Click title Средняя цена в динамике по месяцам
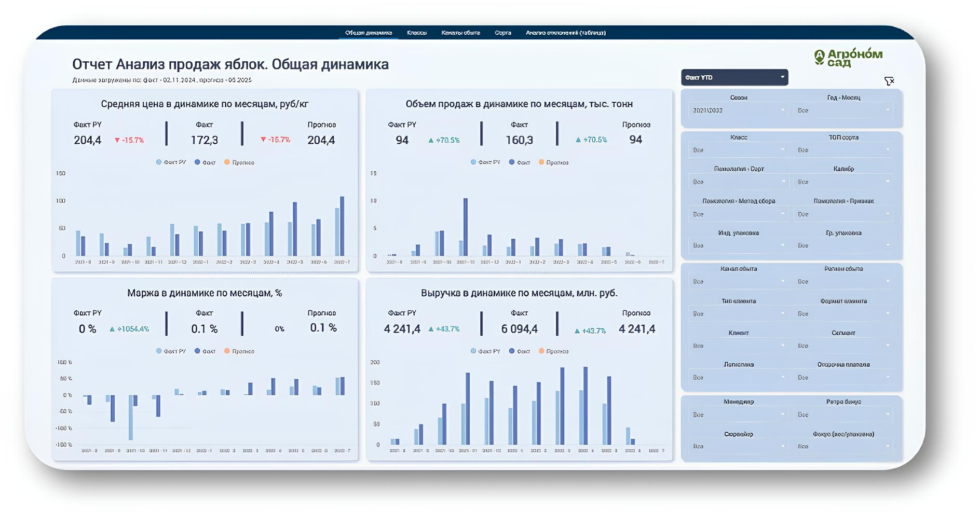Screen dimensions: 980x523 [205, 104]
